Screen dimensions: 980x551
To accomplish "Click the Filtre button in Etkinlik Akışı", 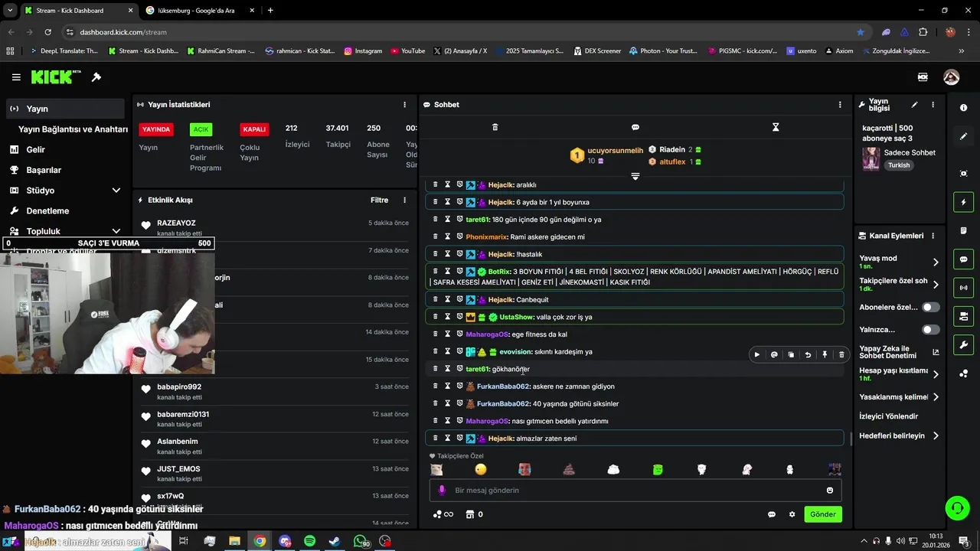I will pyautogui.click(x=380, y=201).
